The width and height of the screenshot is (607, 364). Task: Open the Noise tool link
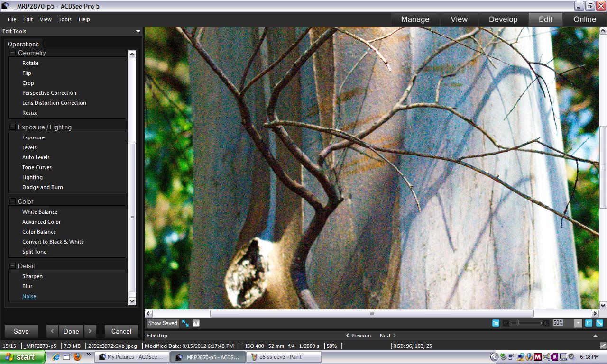(29, 296)
